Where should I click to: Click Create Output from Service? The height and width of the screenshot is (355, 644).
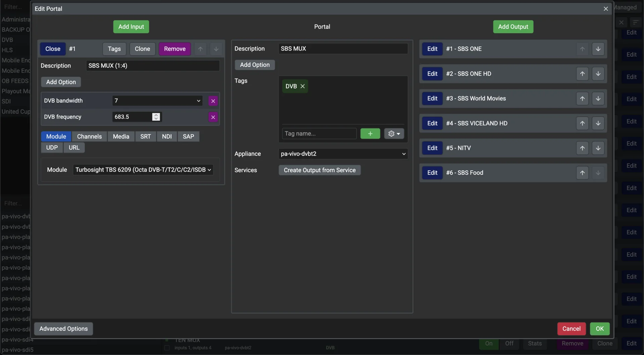click(x=319, y=170)
